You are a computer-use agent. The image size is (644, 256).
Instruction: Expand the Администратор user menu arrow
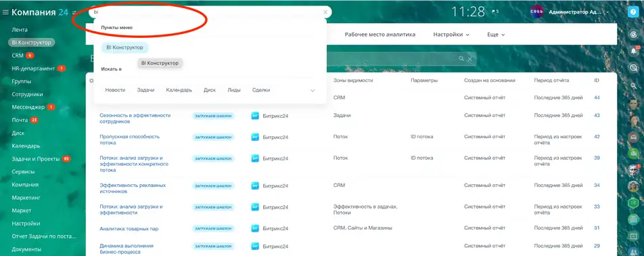point(607,12)
